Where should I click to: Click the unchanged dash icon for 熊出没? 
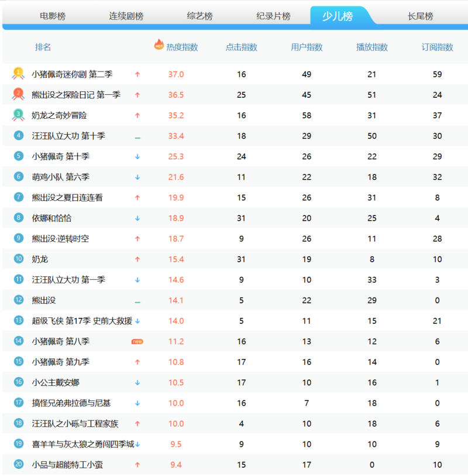click(x=137, y=303)
